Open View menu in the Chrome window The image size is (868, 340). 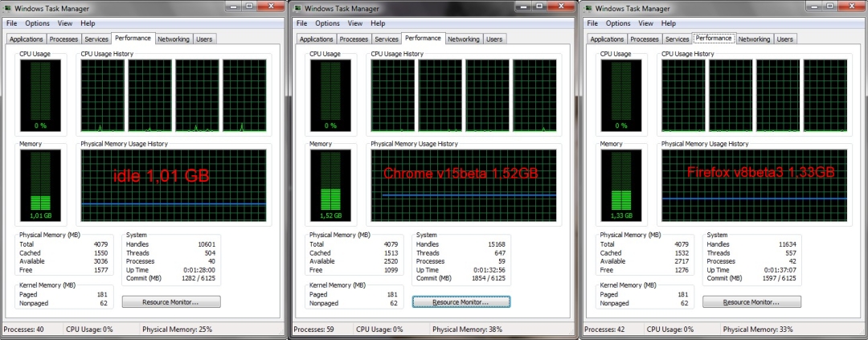point(355,23)
